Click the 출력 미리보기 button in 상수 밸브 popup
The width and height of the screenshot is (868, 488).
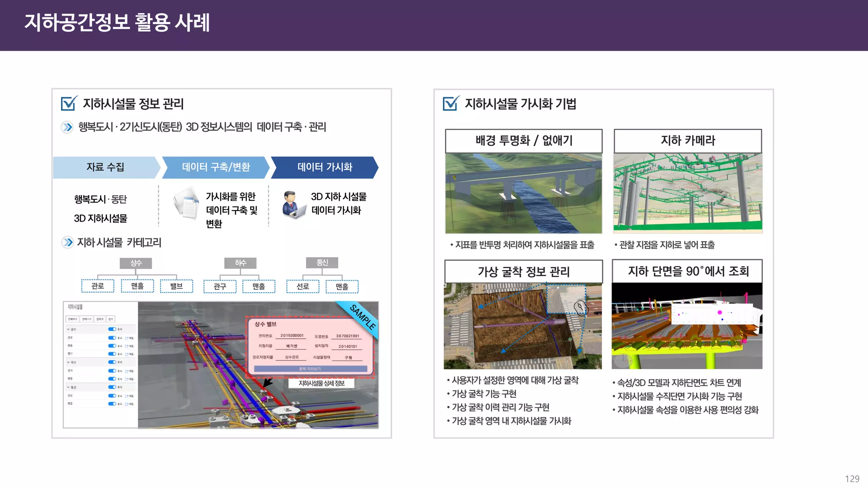coord(310,369)
